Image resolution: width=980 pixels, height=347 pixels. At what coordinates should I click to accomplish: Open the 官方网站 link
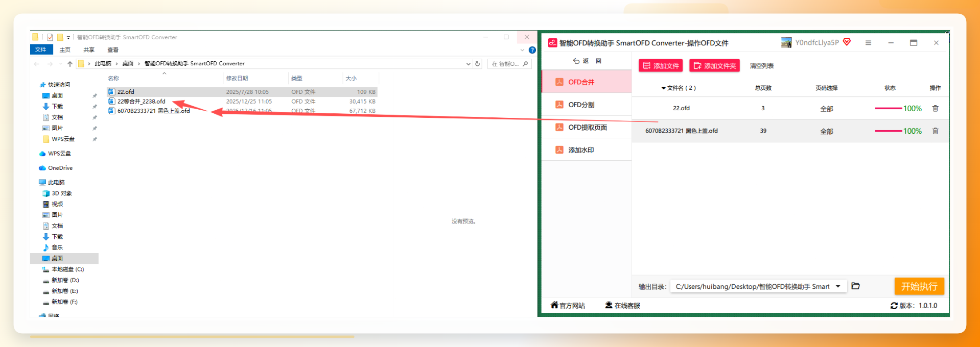(x=568, y=306)
